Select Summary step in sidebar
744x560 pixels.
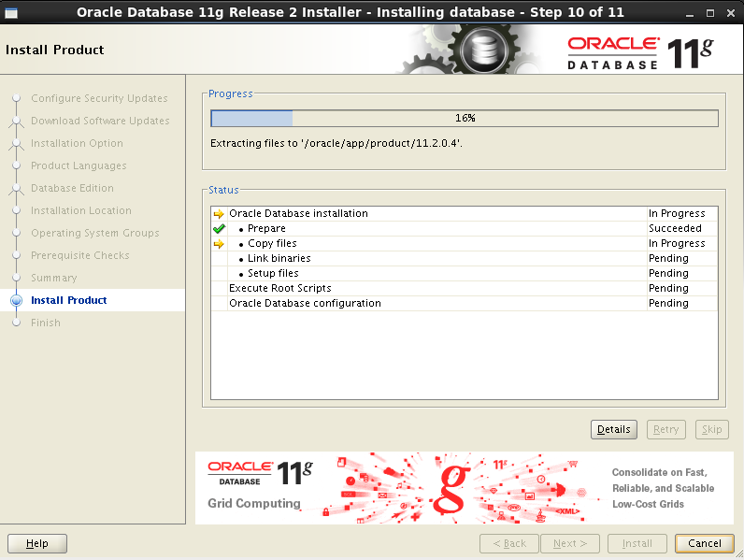coord(53,278)
